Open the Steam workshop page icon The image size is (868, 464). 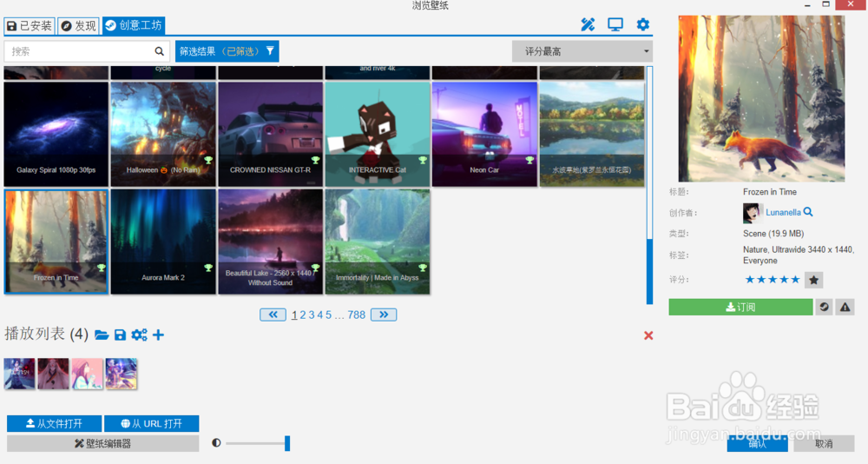coord(825,307)
